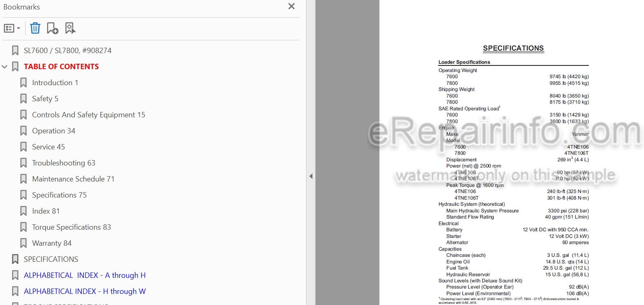Viewport: 644px width, 305px height.
Task: Click the Standard Flow Rating label
Action: click(470, 217)
